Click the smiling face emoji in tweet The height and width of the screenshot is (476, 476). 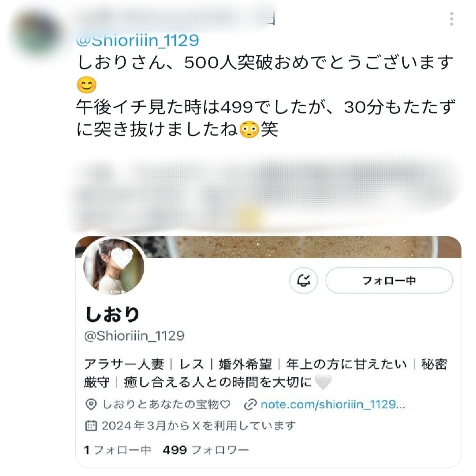coord(86,84)
